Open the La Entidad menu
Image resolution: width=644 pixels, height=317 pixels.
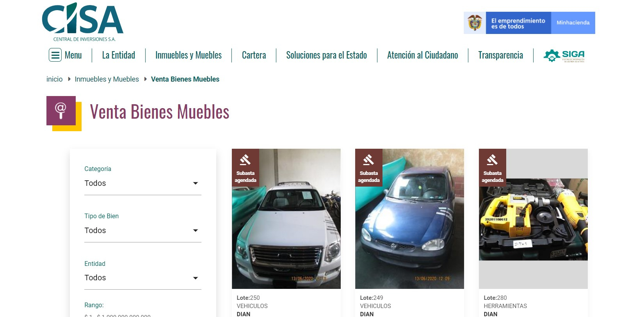click(119, 55)
